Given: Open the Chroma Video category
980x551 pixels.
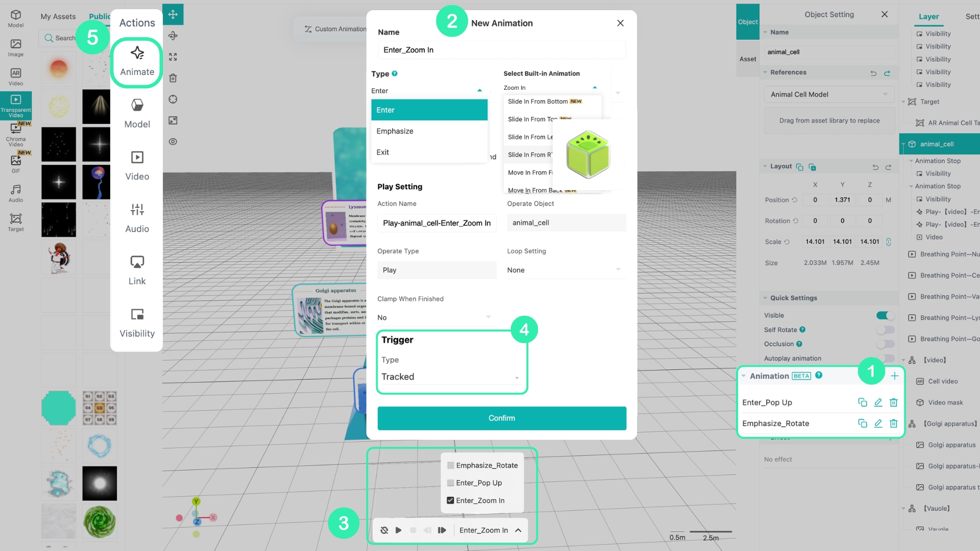Looking at the screenshot, I should [x=15, y=135].
